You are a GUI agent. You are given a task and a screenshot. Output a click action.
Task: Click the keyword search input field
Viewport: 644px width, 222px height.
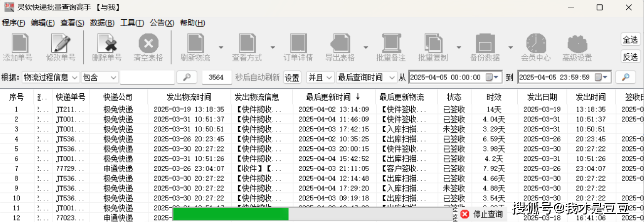point(147,77)
